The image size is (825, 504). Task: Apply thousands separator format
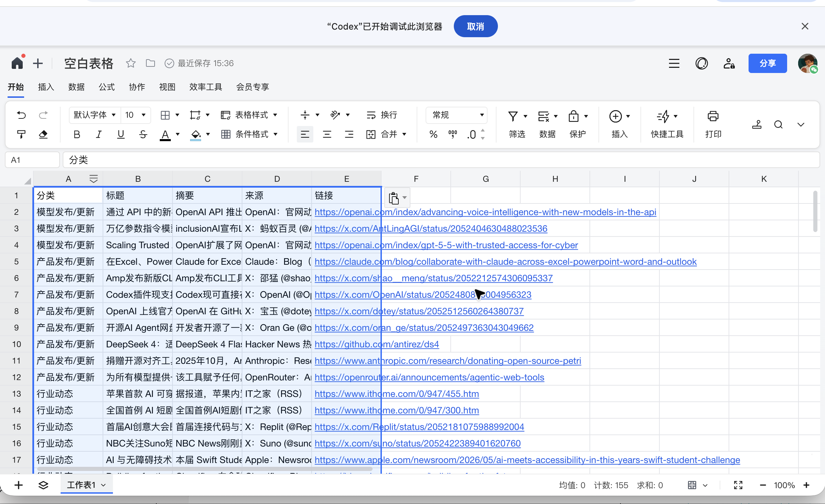pyautogui.click(x=453, y=135)
